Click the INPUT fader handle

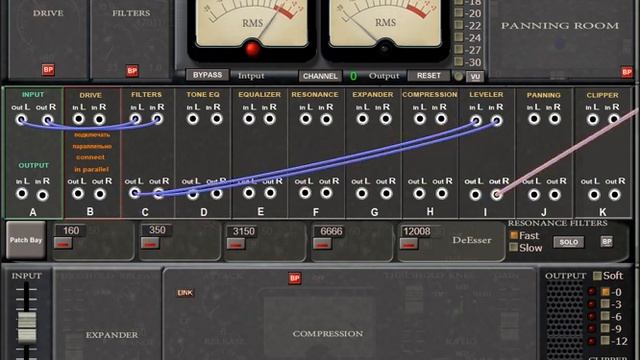[27, 328]
